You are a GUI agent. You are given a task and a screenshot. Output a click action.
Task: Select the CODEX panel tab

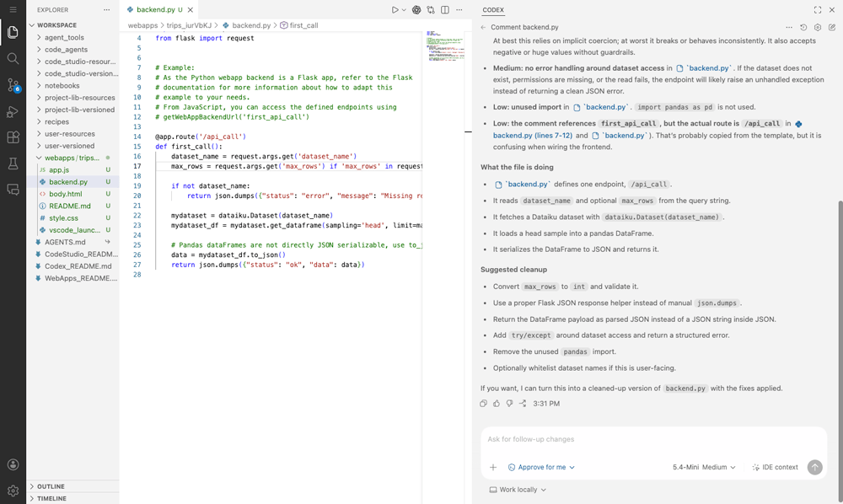pos(493,9)
